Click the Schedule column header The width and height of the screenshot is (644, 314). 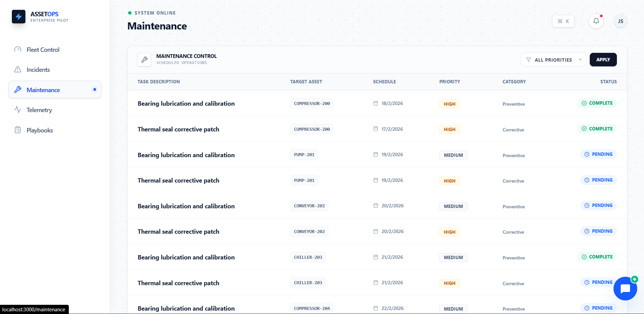384,82
